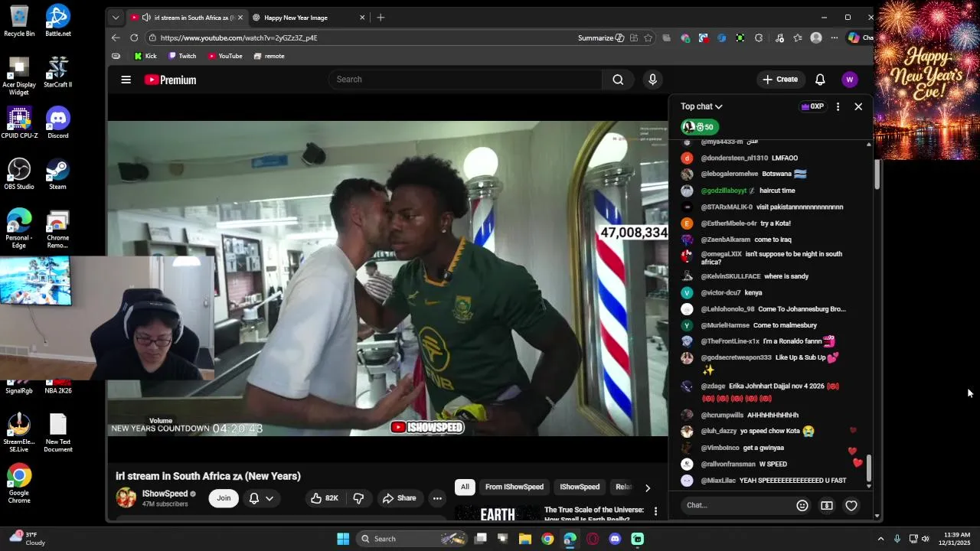Click the browser address bar URL

(239, 37)
